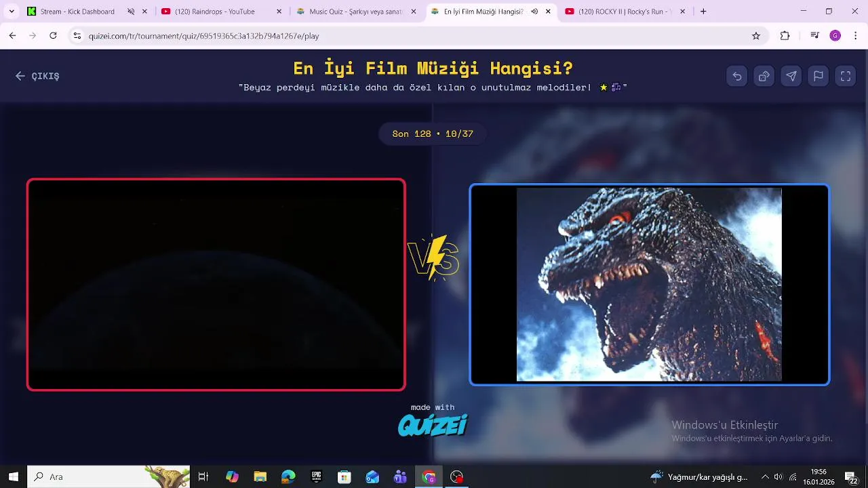Open File Explorer from the taskbar

pos(260,476)
